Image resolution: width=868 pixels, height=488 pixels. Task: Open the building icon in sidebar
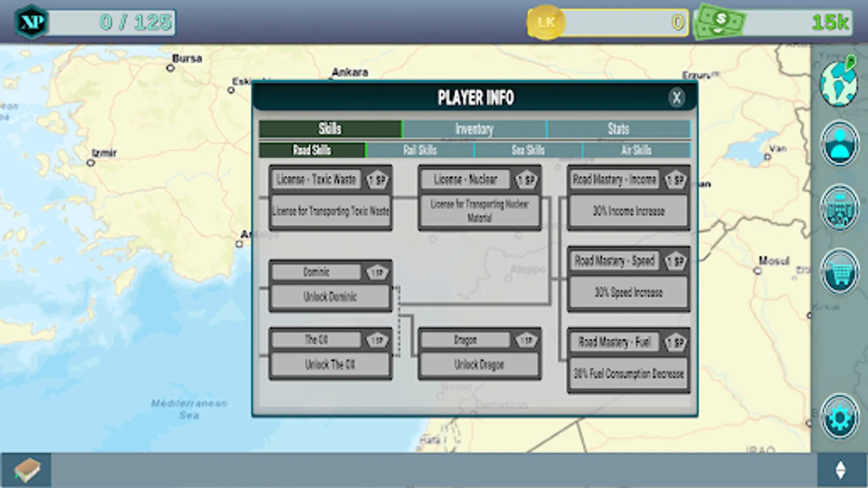point(839,208)
